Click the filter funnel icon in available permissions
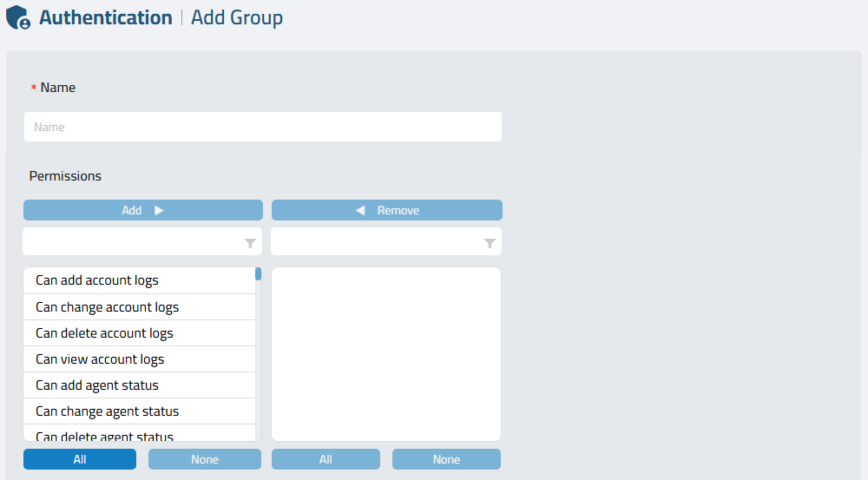Image resolution: width=868 pixels, height=480 pixels. [250, 243]
